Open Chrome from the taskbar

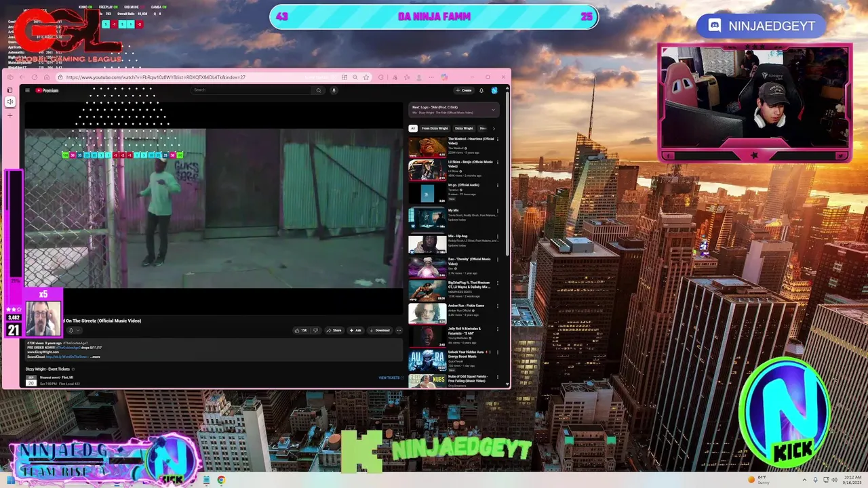pyautogui.click(x=221, y=480)
